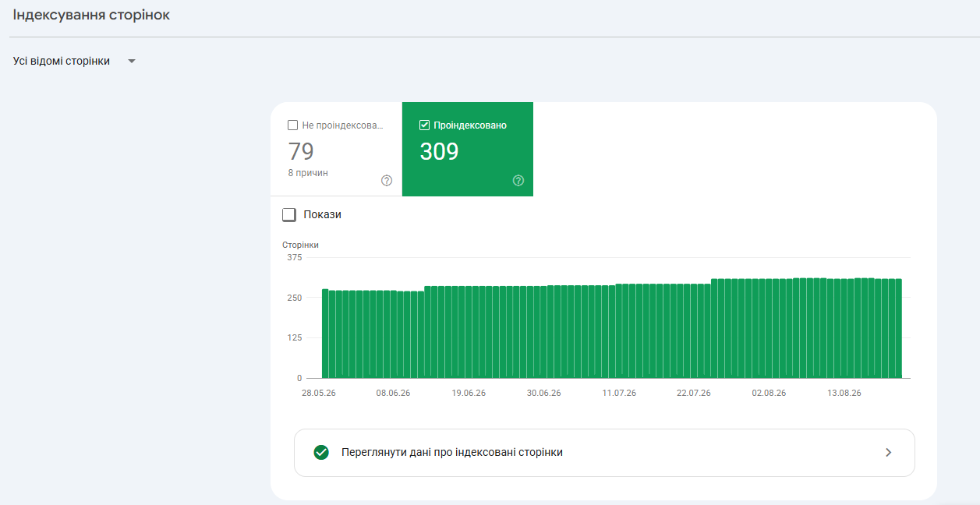
Task: Open chevron arrow on indexed pages row
Action: tap(889, 452)
